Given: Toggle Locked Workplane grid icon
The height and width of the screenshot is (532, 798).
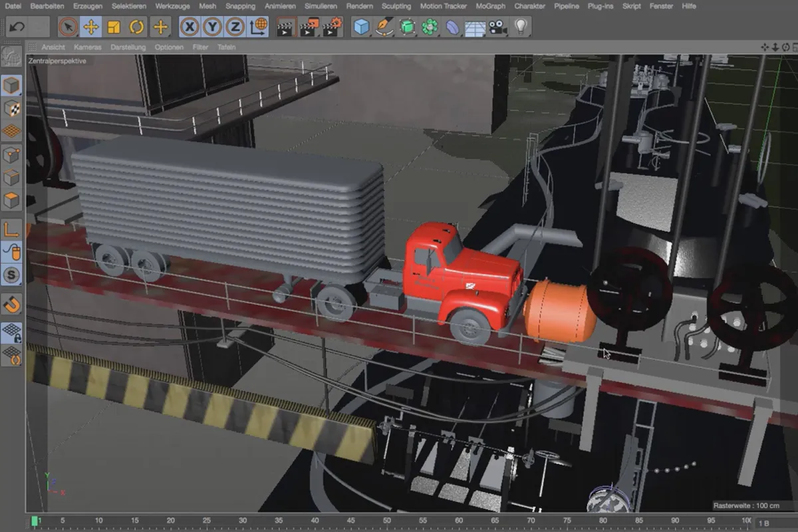Looking at the screenshot, I should (11, 332).
